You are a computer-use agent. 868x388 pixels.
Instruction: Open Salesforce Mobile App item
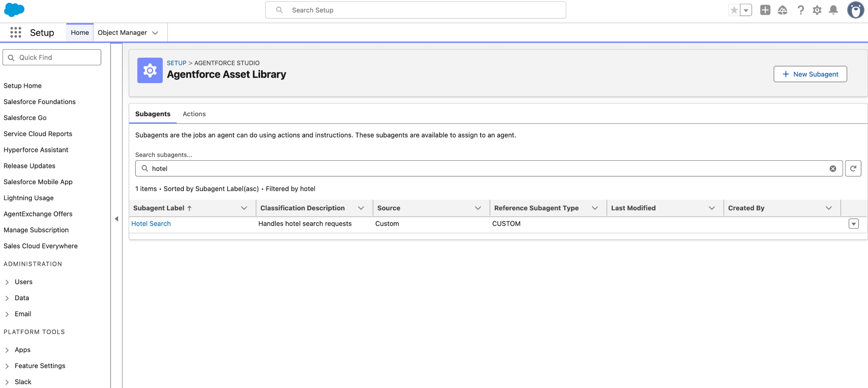pyautogui.click(x=38, y=182)
